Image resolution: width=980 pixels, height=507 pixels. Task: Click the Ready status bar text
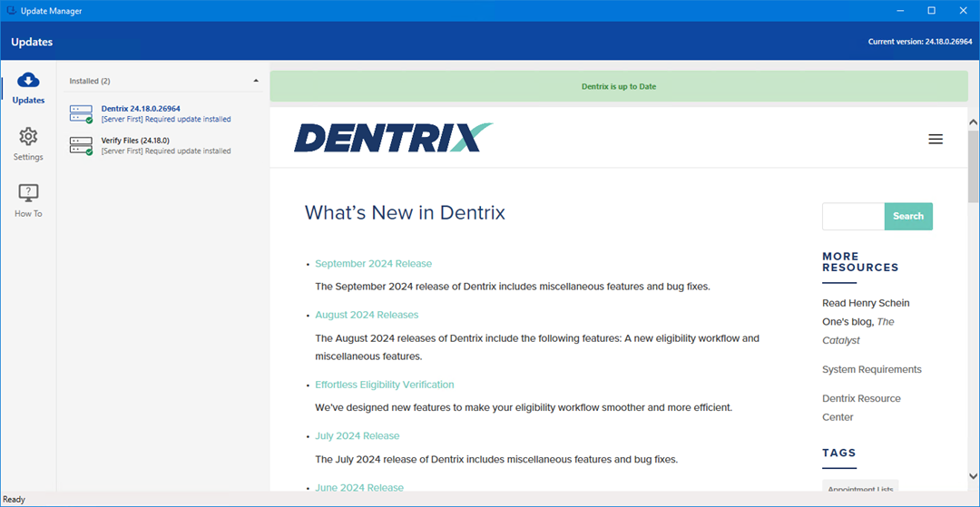tap(15, 500)
